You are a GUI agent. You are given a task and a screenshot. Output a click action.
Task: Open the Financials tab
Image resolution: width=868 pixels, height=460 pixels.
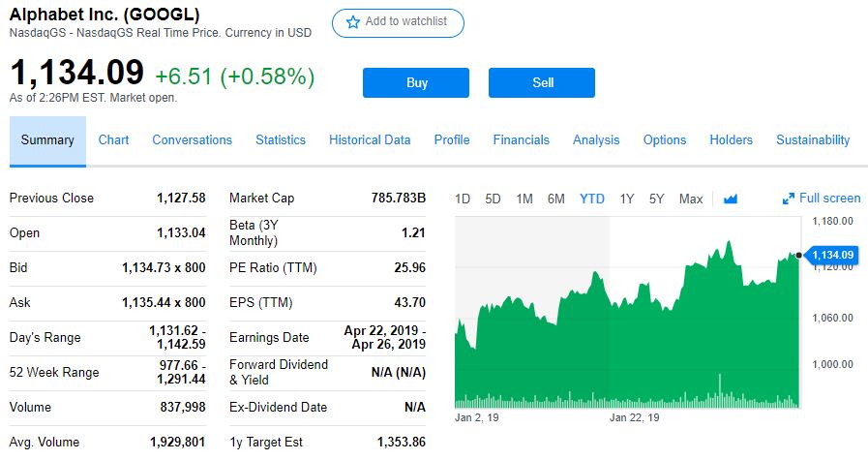tap(521, 140)
